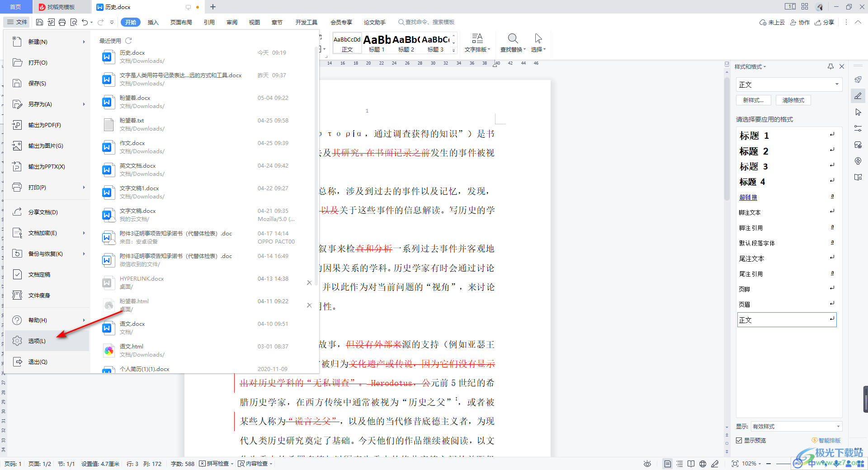The height and width of the screenshot is (470, 868).
Task: Click the selection arrow icon in right sidebar
Action: point(858,112)
